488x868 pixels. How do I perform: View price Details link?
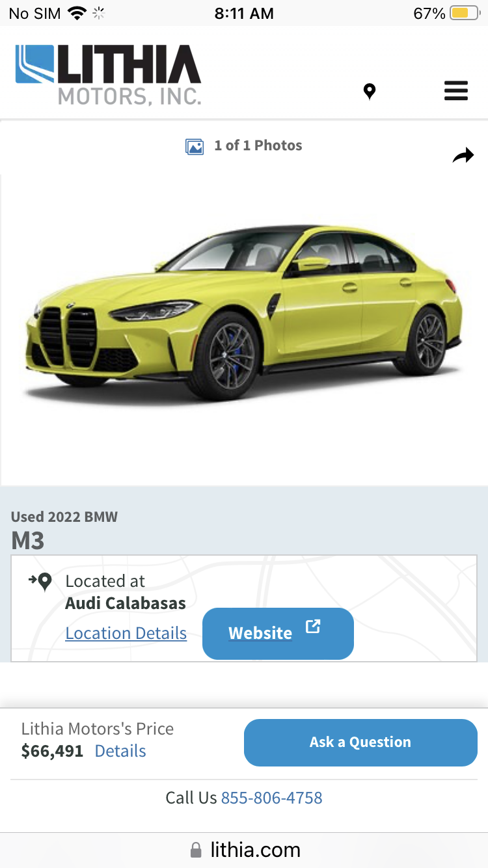click(120, 751)
